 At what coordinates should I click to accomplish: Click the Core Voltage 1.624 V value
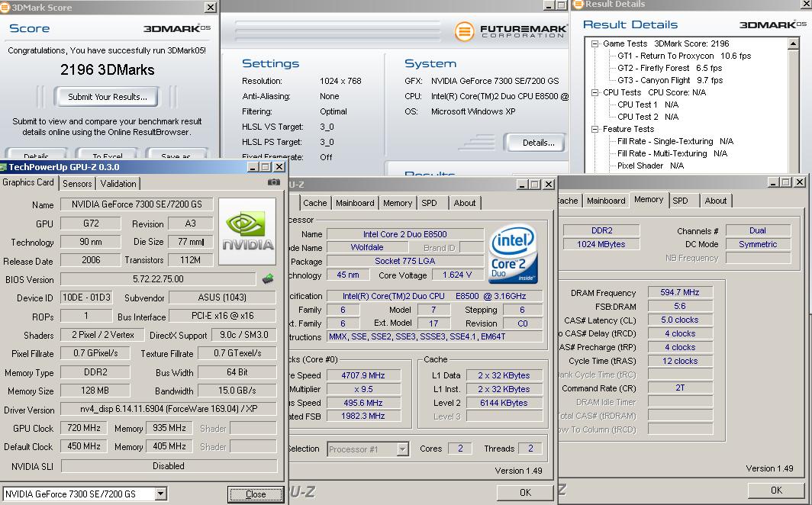456,275
